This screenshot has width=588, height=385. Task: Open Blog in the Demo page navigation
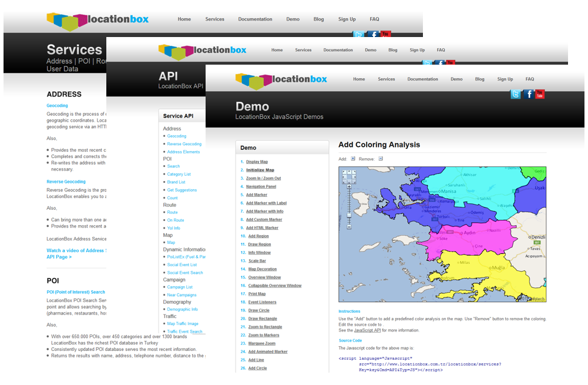coord(480,79)
